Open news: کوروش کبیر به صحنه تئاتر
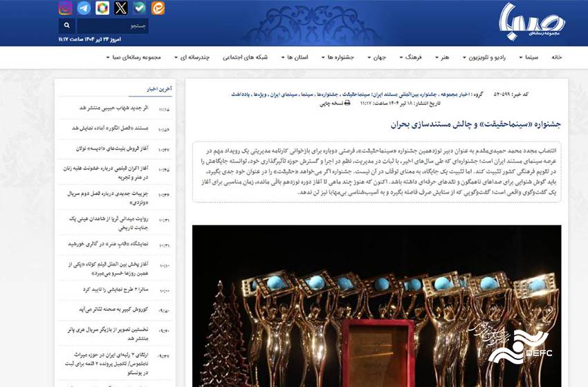Screen dimensions: 588x387 point(113,310)
